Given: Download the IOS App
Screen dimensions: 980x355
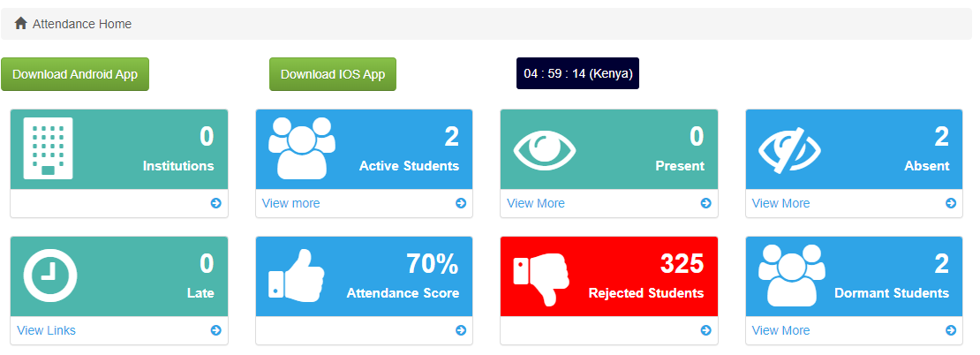Looking at the screenshot, I should tap(333, 74).
